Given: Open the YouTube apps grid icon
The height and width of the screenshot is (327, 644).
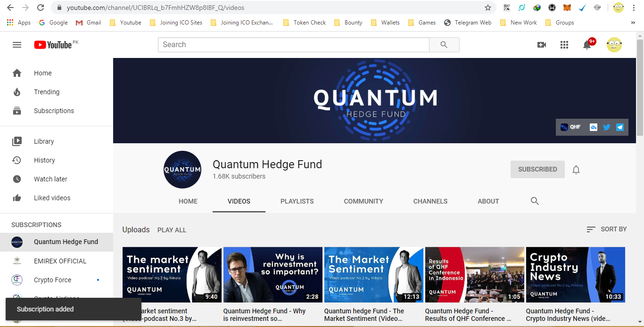Looking at the screenshot, I should click(x=564, y=45).
